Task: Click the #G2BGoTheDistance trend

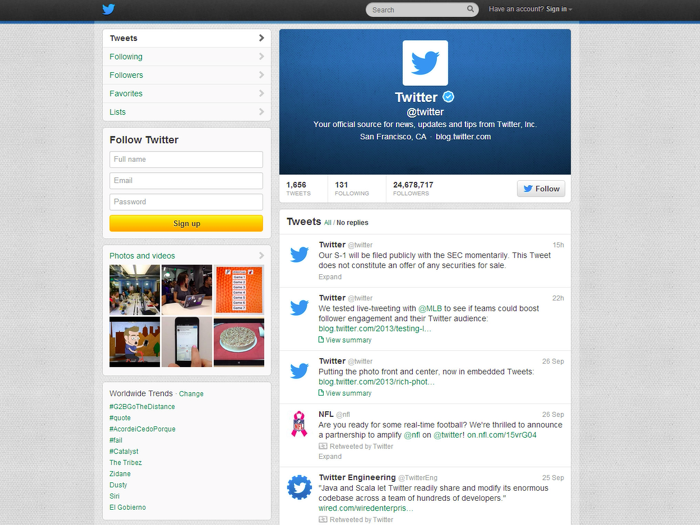Action: point(142,407)
